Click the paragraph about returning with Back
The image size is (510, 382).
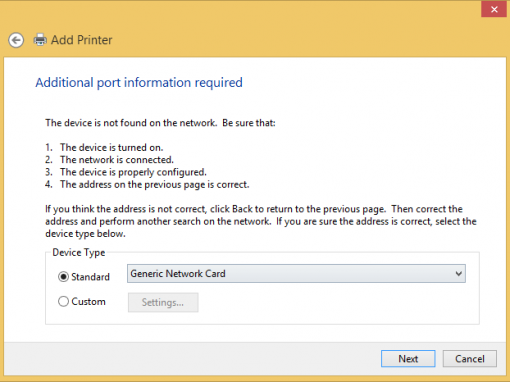(x=261, y=221)
